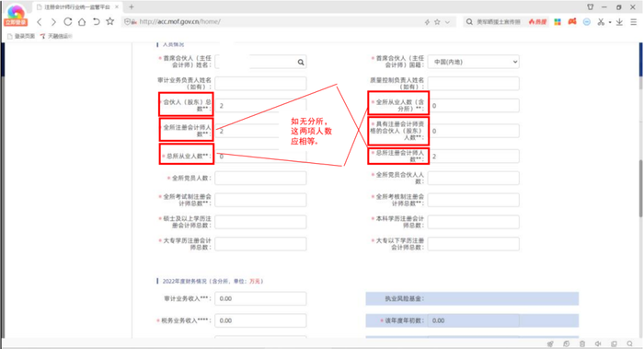Go forward with the browser forward arrow

[53, 22]
